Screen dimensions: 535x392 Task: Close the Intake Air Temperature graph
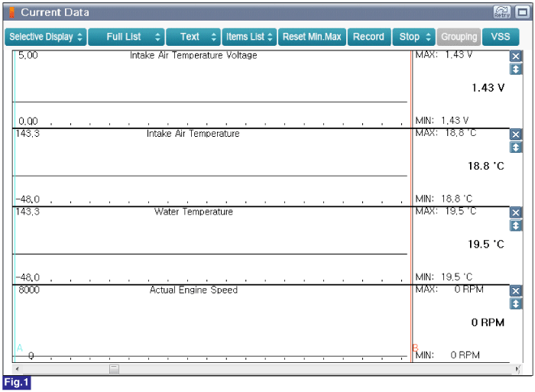click(516, 134)
